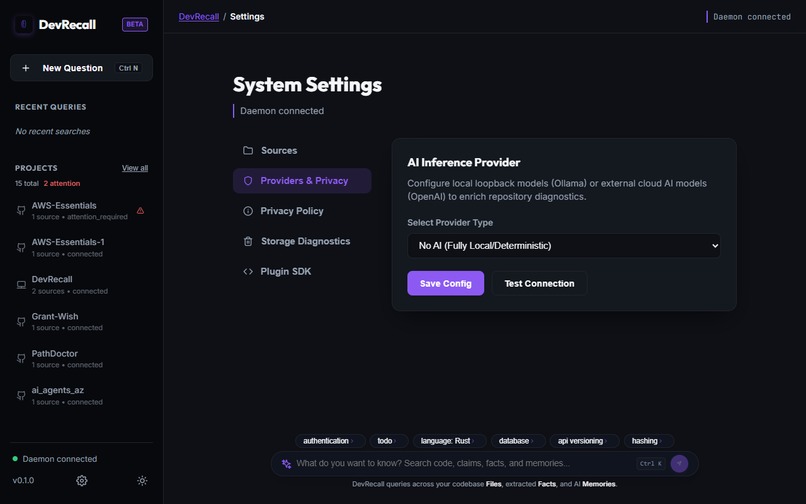
Task: Click the Ctrl K shortcut badge
Action: tap(651, 463)
